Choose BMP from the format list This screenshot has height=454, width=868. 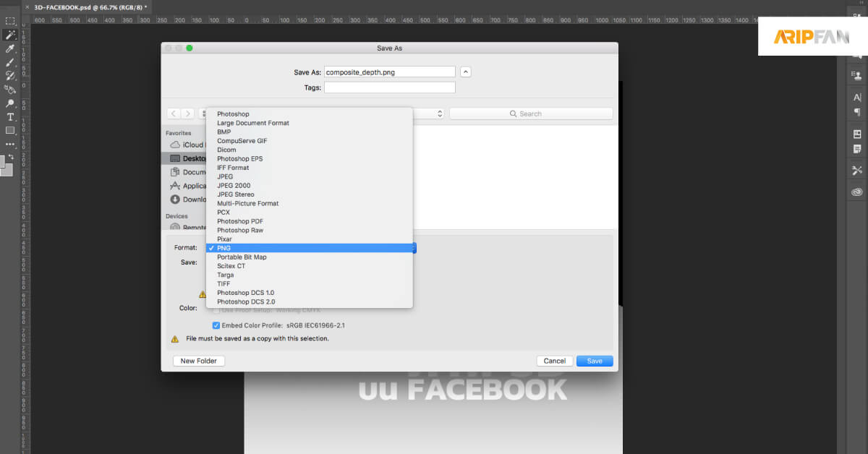[x=309, y=132]
